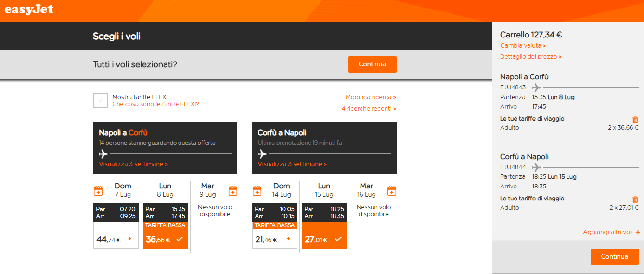Expand Dettaglio del prezzo
644x274 pixels.
click(531, 57)
